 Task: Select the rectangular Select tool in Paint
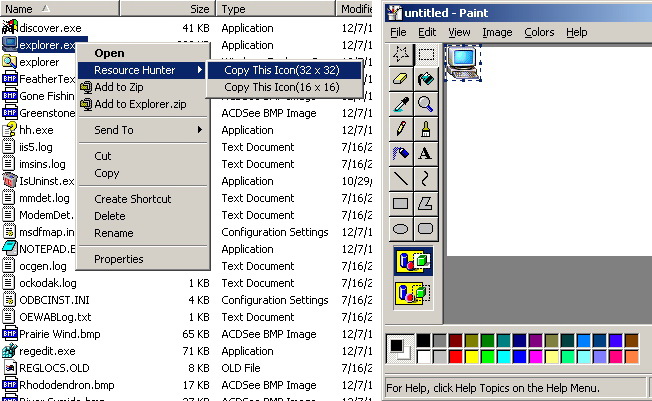[x=426, y=54]
